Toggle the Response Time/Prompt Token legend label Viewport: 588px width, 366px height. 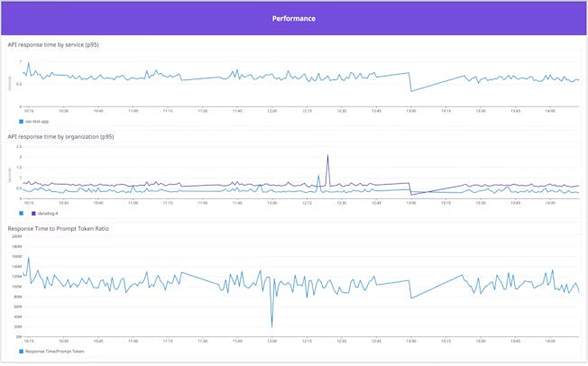pos(54,351)
